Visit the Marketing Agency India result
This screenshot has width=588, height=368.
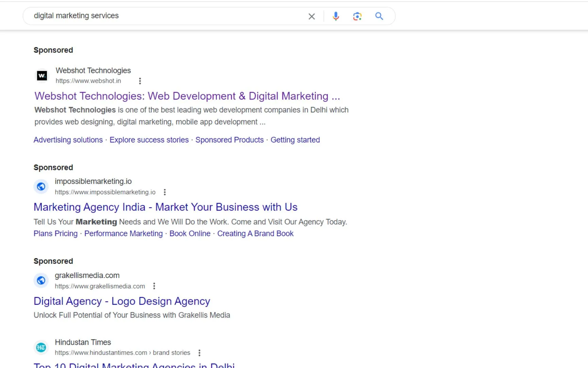[x=165, y=207]
